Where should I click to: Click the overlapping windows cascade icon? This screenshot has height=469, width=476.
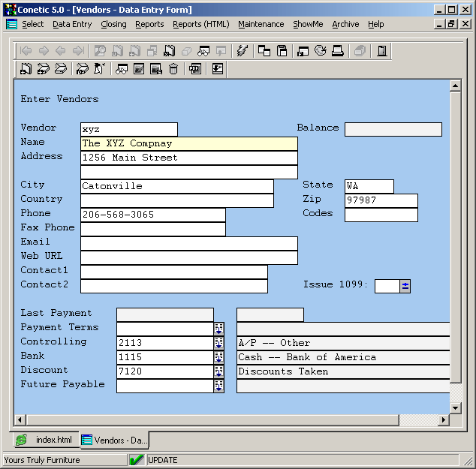[x=264, y=51]
